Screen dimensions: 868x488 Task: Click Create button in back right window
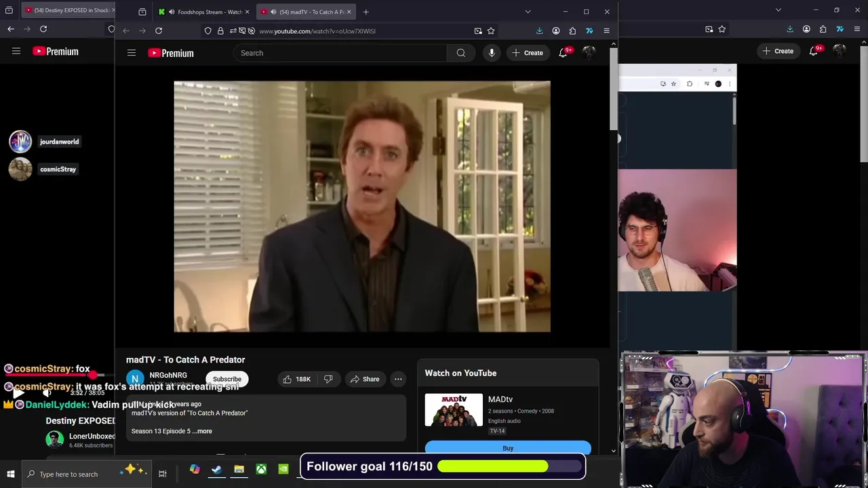(x=778, y=51)
